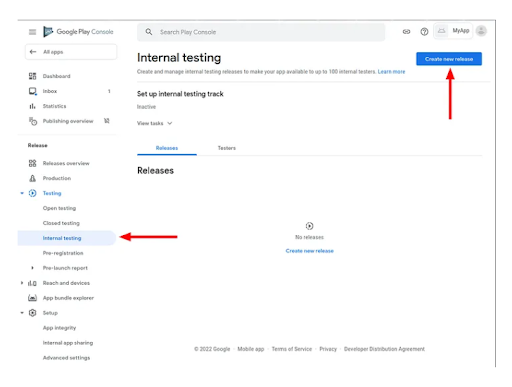Open Dashboard in sidebar

(x=56, y=76)
